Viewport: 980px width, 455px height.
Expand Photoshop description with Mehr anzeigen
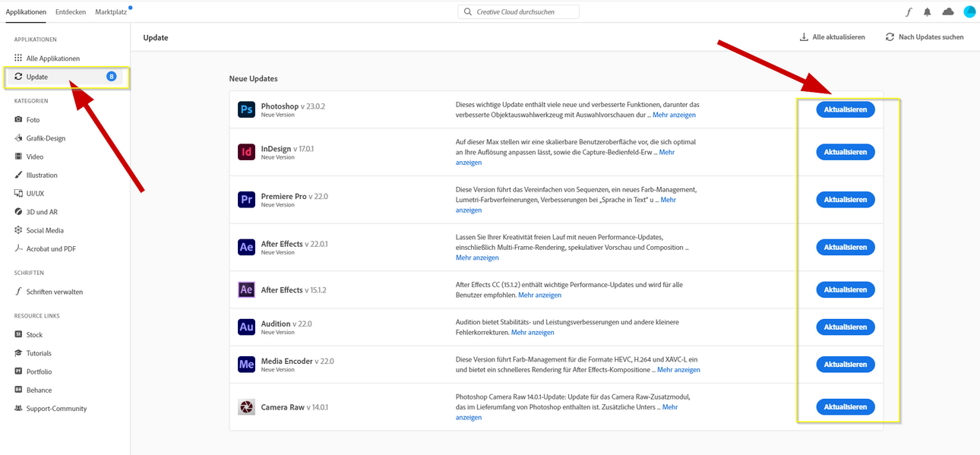(674, 115)
